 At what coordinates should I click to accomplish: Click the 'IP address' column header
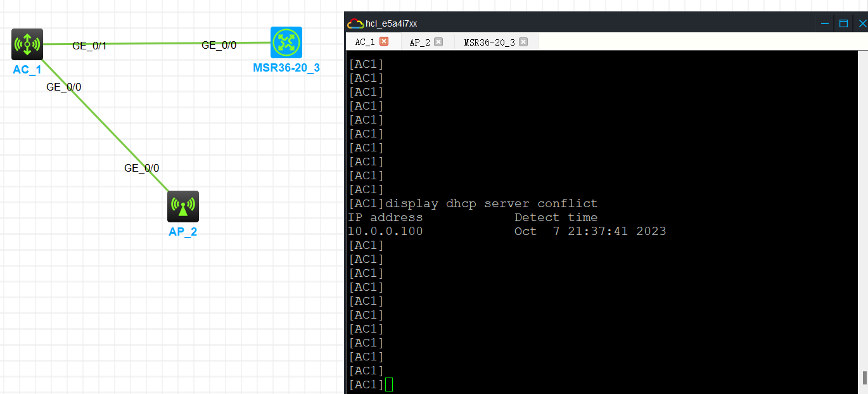point(385,217)
